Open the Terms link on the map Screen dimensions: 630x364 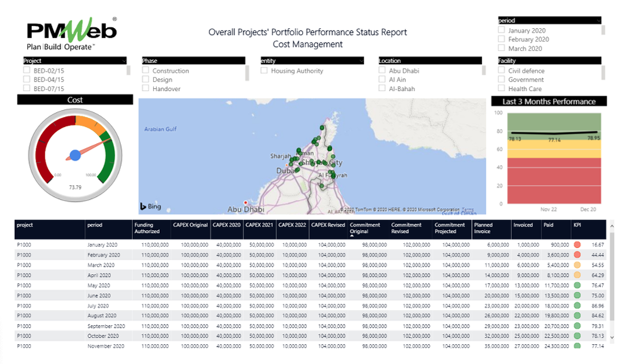coord(467,210)
